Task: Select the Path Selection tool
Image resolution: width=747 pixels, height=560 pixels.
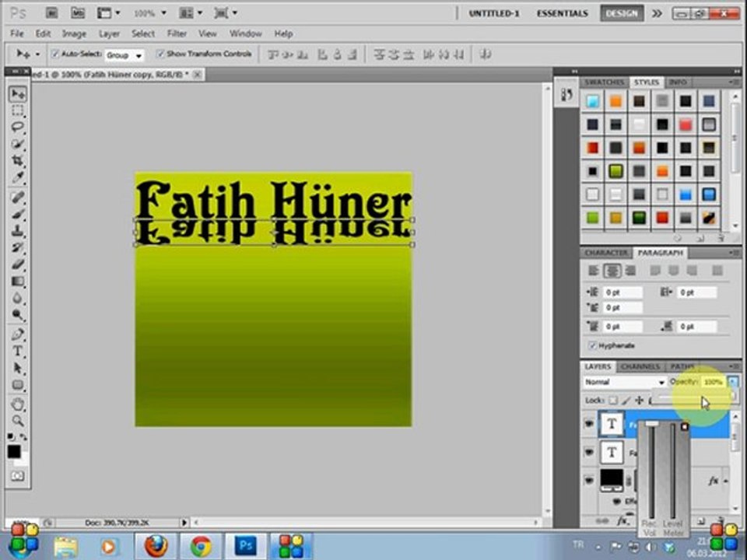Action: [x=18, y=368]
